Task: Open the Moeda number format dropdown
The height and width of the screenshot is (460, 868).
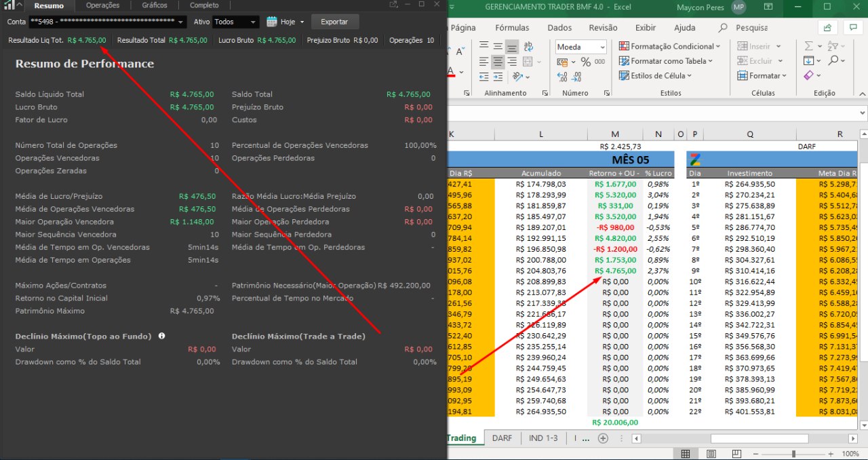Action: (x=601, y=47)
